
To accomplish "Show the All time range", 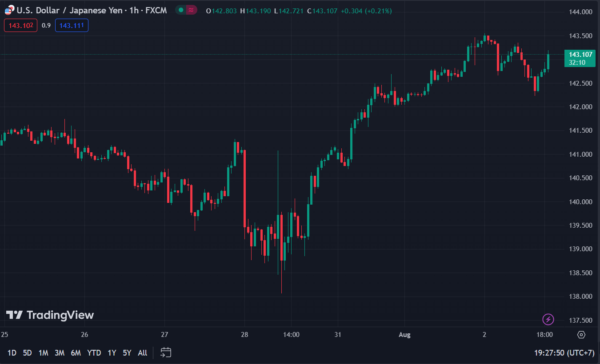I will coord(142,353).
